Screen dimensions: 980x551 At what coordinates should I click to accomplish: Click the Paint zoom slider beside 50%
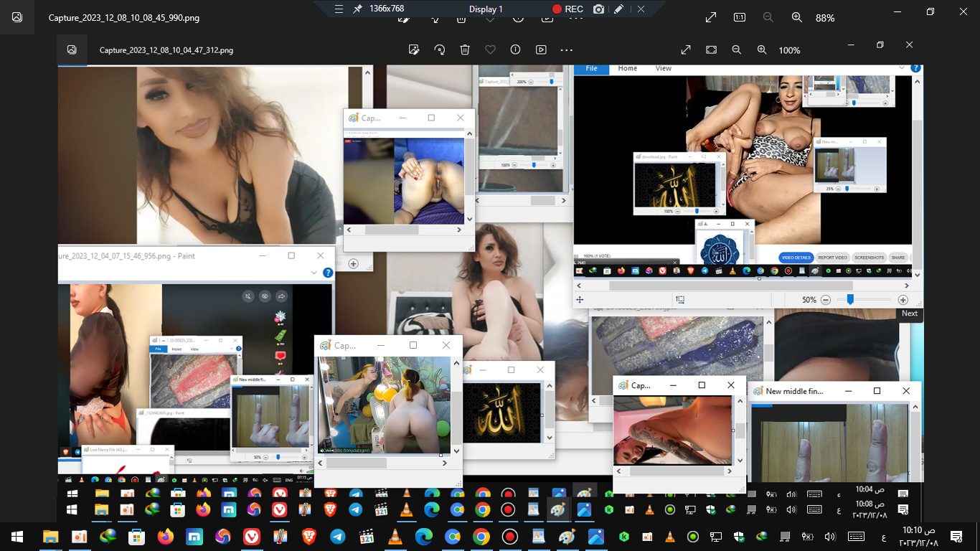pyautogui.click(x=850, y=300)
